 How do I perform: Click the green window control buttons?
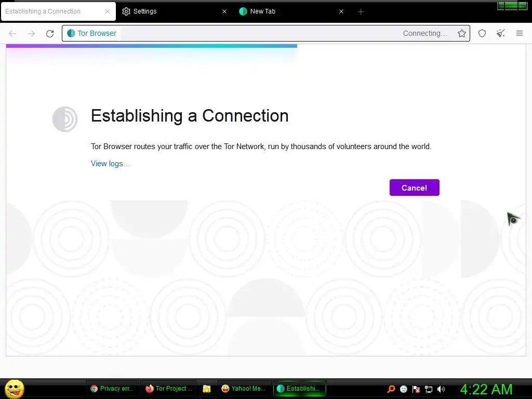512,6
